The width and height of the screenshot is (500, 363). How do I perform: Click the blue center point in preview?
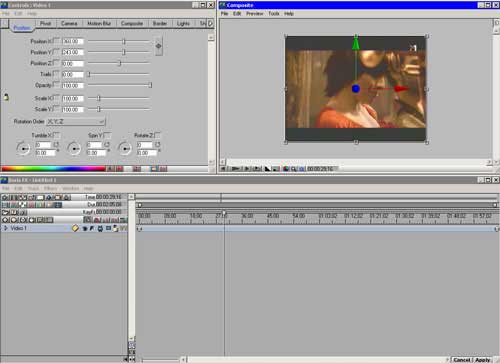(356, 89)
